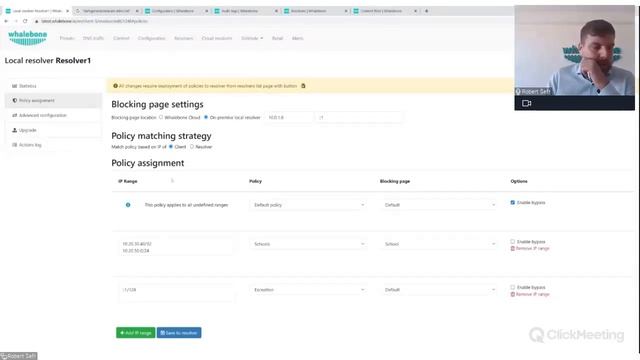Open blocking page dropdown in Exception row
Viewport: 640px width, 360px height.
point(439,290)
